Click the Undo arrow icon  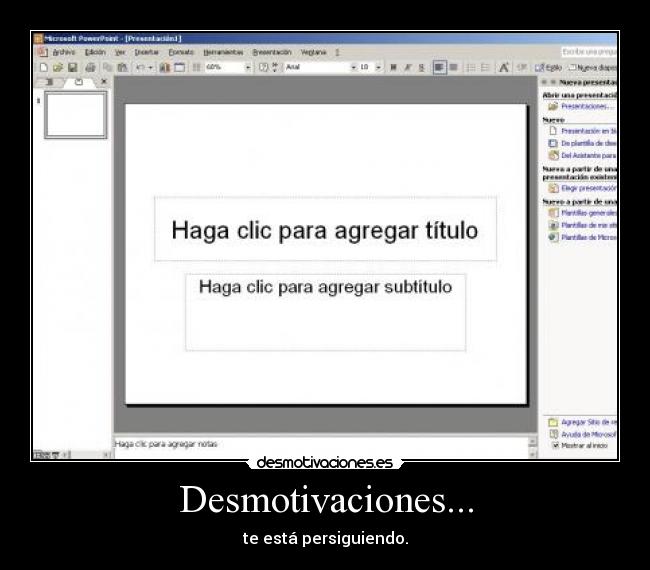tap(140, 67)
